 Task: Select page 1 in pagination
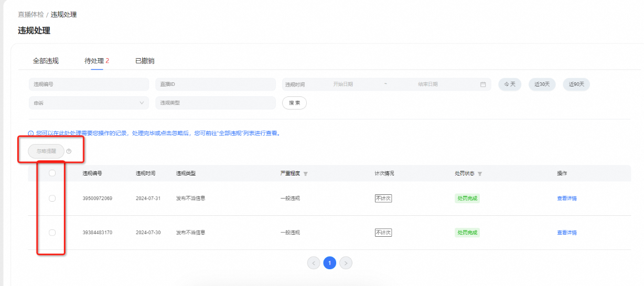tap(329, 263)
